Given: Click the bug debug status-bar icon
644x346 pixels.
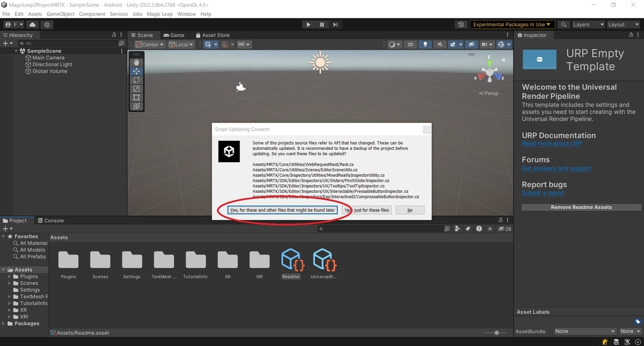Looking at the screenshot, I should click(605, 342).
